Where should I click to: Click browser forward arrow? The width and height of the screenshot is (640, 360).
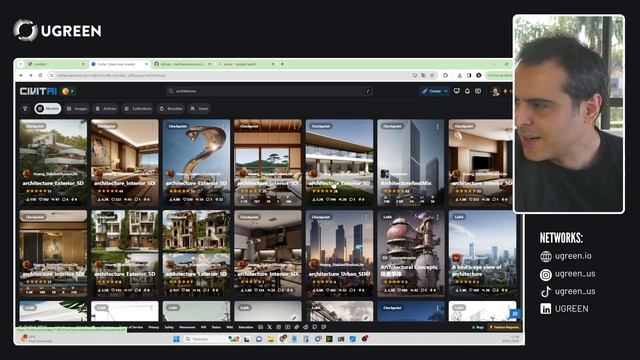click(31, 76)
